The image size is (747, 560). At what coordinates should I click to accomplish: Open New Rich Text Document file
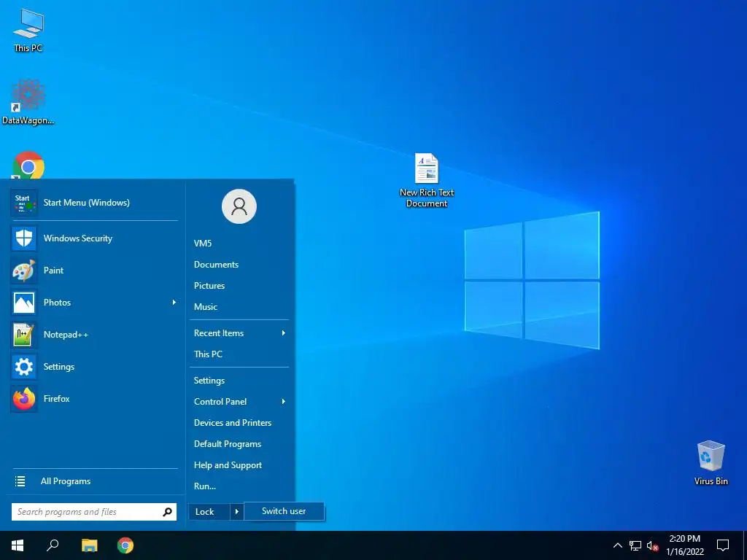click(x=426, y=180)
